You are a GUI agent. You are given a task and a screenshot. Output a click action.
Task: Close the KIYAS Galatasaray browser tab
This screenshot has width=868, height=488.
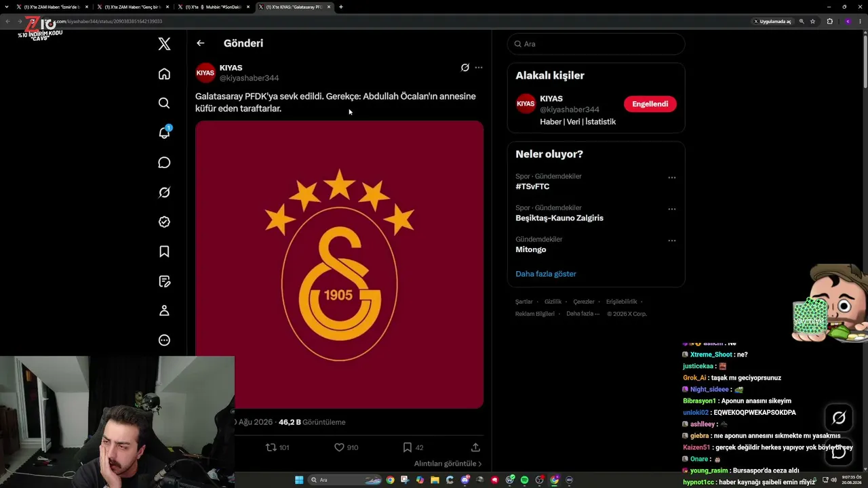coord(329,7)
